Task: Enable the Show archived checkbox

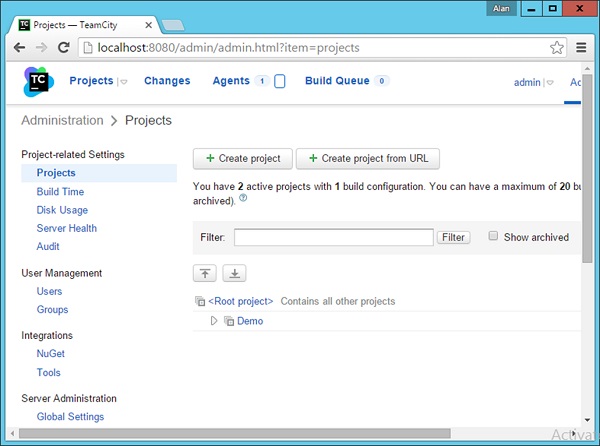Action: pos(493,236)
